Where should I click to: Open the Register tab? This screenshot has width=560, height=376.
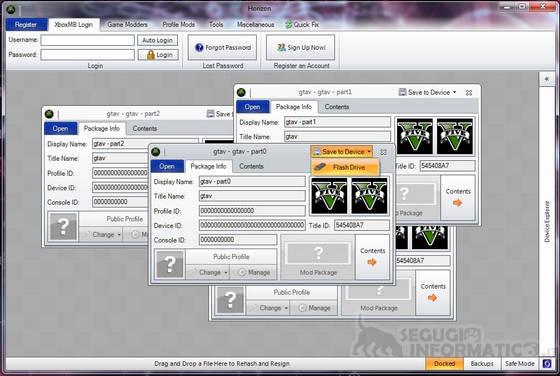click(26, 25)
